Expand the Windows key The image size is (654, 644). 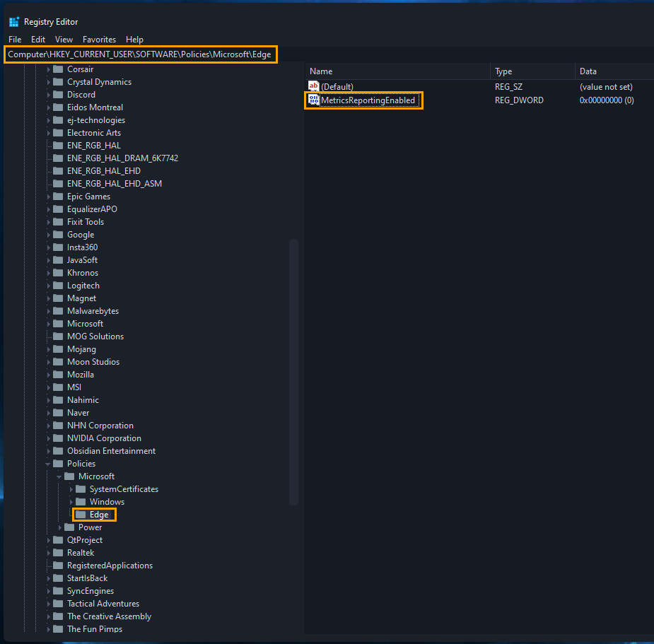tap(71, 502)
